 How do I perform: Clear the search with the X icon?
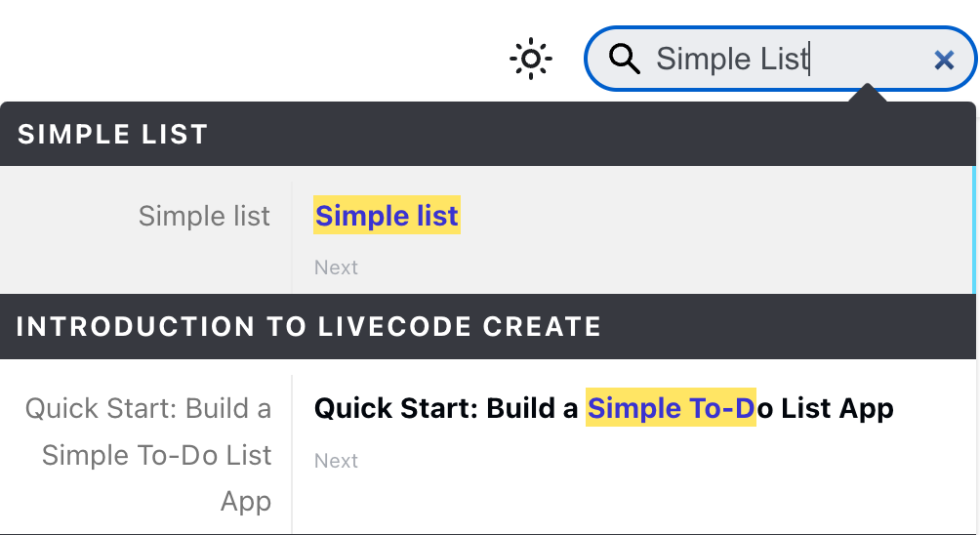point(943,61)
